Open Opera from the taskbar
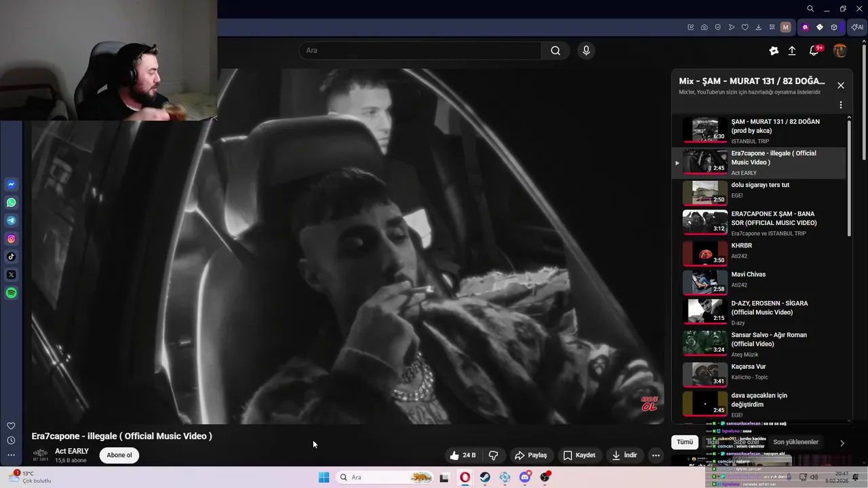Image resolution: width=868 pixels, height=488 pixels. coord(465,477)
